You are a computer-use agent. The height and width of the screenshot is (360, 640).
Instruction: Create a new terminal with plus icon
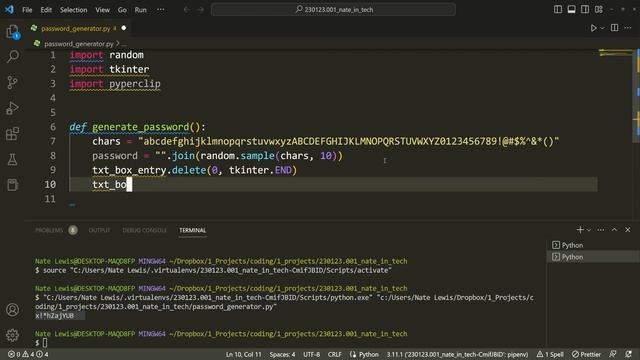pyautogui.click(x=580, y=230)
